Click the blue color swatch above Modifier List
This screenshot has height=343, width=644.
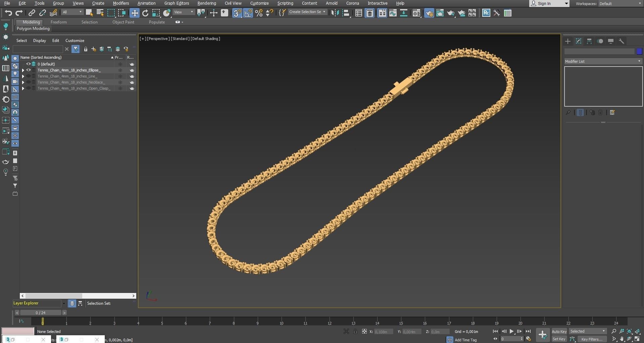(640, 51)
